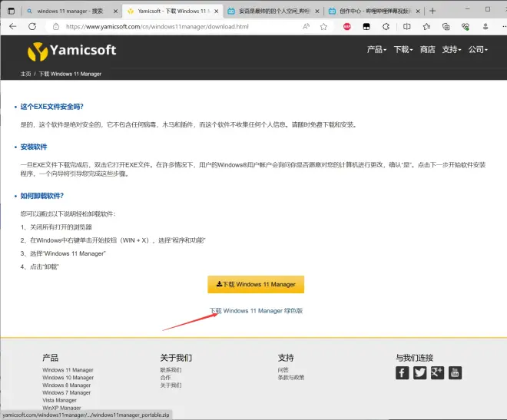
Task: Open the red ABP extension icon
Action: pyautogui.click(x=347, y=27)
